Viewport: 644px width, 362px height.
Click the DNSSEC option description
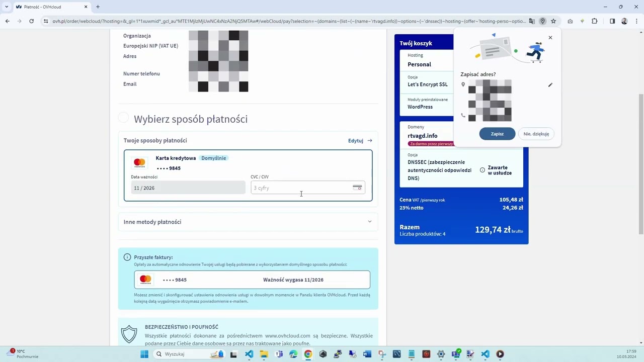pos(440,170)
